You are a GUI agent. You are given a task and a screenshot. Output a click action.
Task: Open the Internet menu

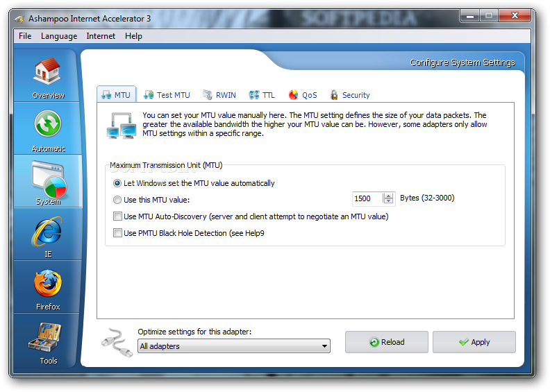click(101, 36)
